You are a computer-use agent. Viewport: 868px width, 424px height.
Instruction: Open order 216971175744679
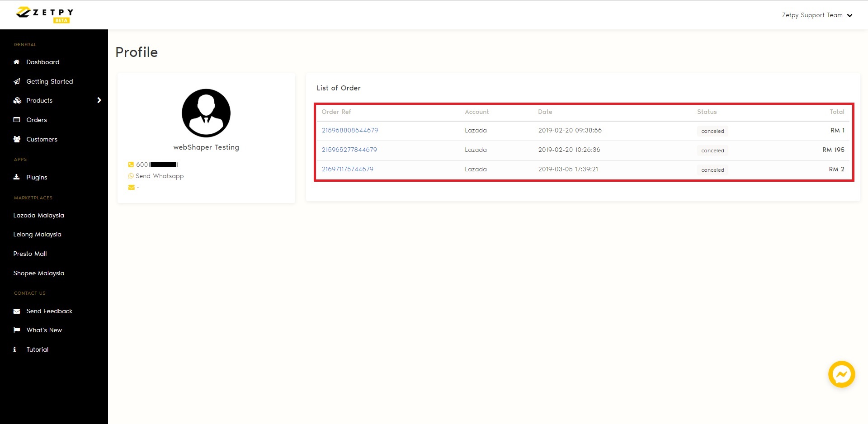[348, 169]
